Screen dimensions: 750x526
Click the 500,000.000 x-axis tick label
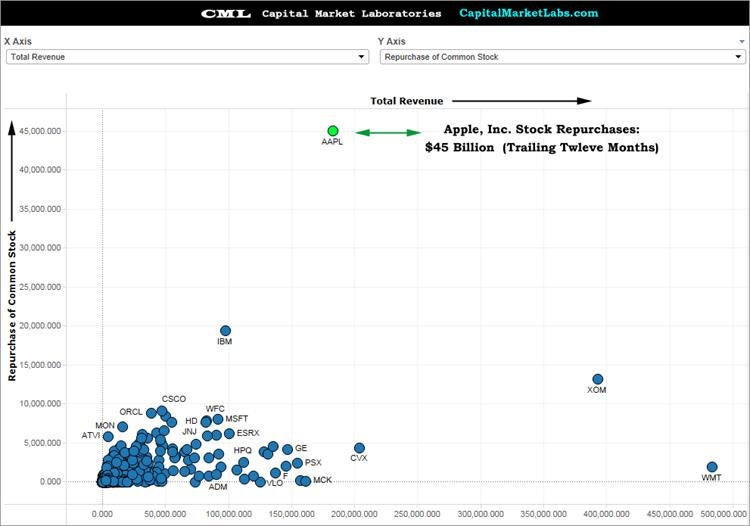coord(724,514)
